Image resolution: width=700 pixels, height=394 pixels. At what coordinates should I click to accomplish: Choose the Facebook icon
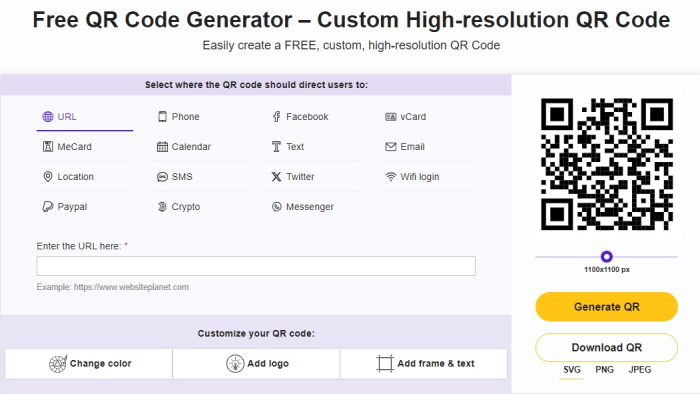[x=277, y=117]
